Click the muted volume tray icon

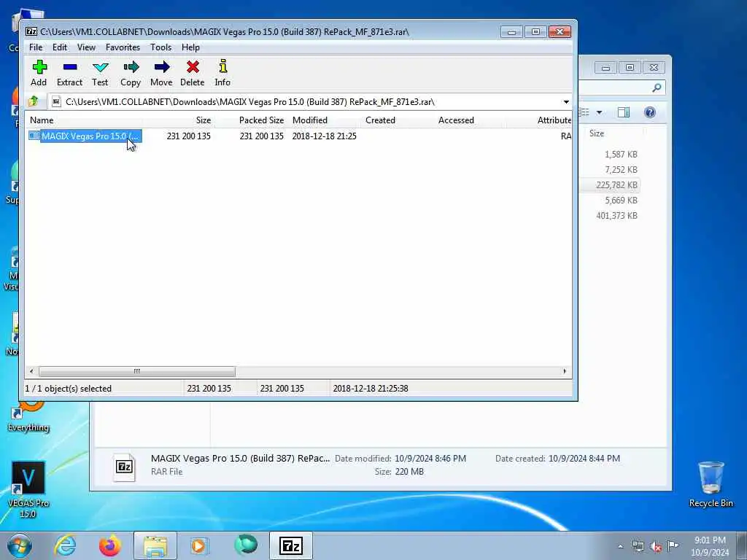pyautogui.click(x=656, y=546)
